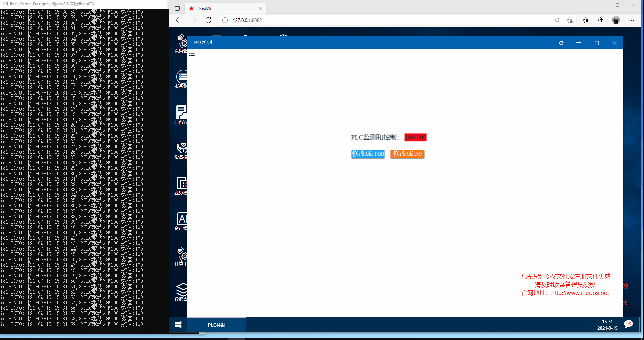Click the 修改成:100 button
Viewport: 644px width, 340px height.
[368, 154]
